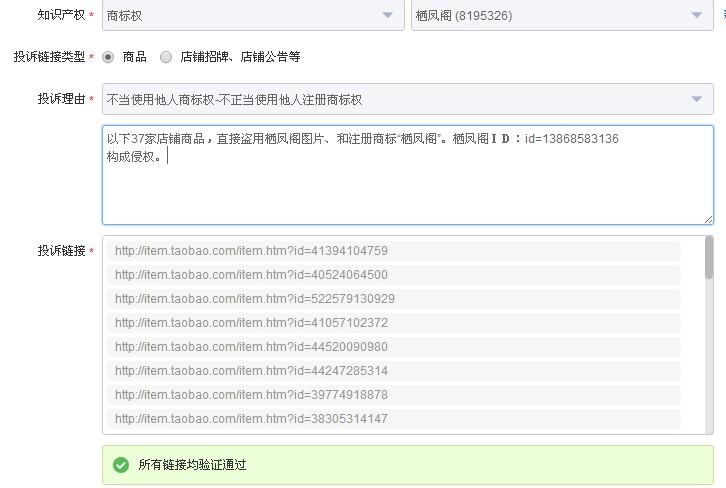Select the 商品 complaint link type radio
The width and height of the screenshot is (726, 488).
coord(108,57)
